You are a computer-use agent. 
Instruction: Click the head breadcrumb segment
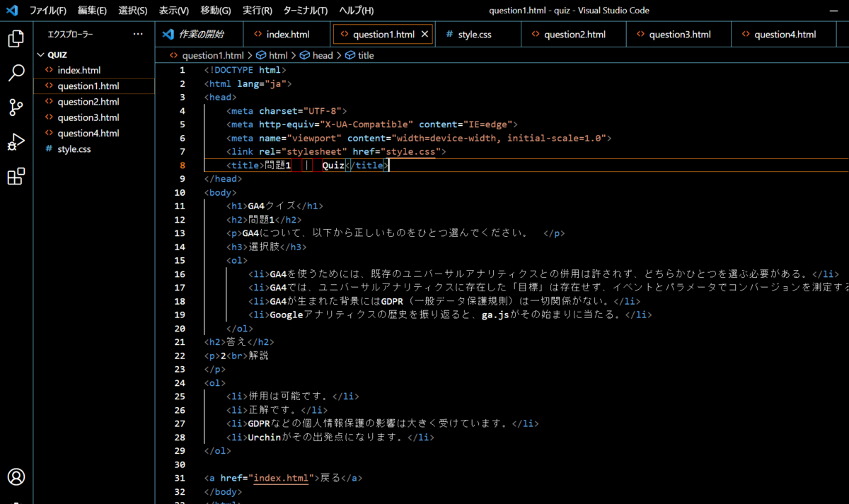pos(322,55)
